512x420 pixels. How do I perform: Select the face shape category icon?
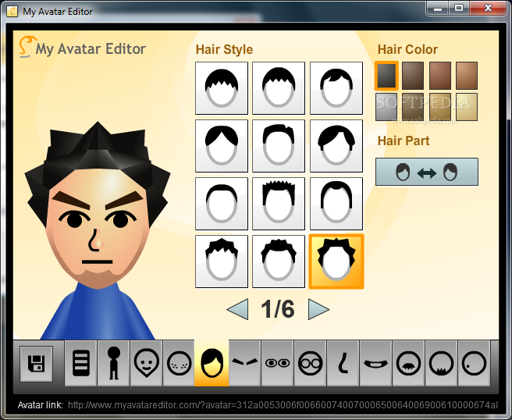146,363
